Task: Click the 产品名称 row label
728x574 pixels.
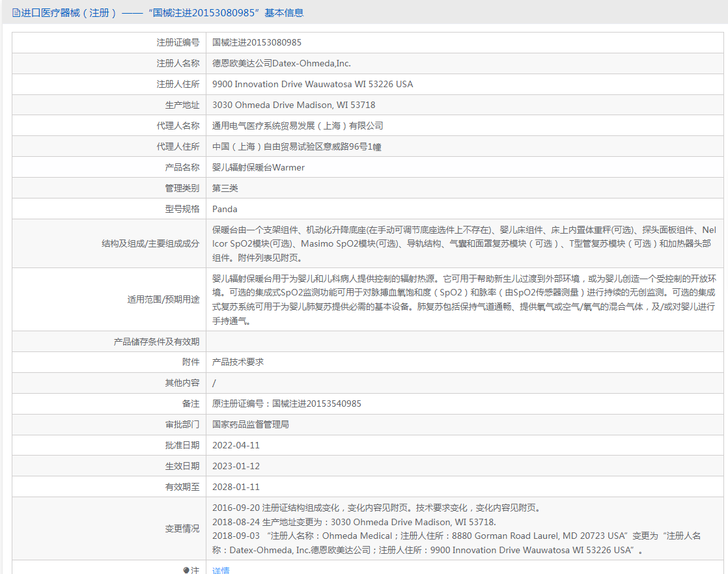Action: [x=182, y=167]
